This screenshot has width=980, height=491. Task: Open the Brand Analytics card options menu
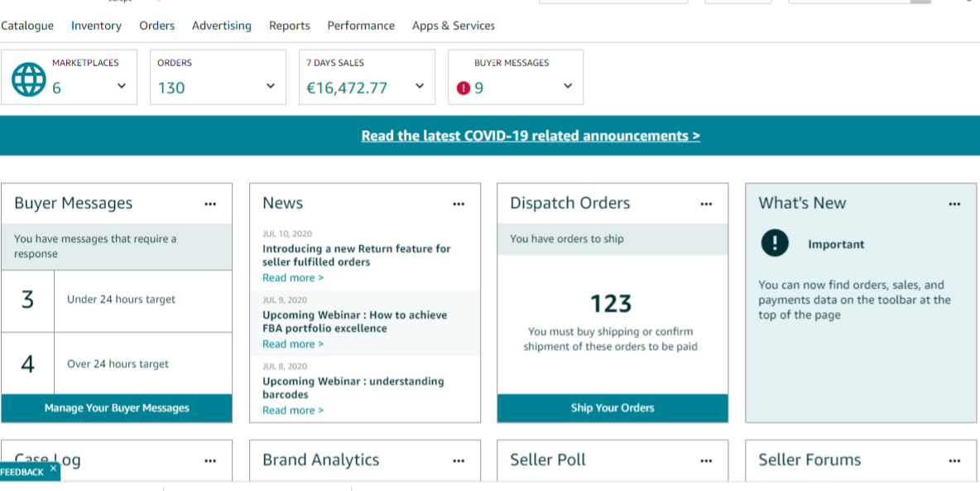(x=459, y=461)
